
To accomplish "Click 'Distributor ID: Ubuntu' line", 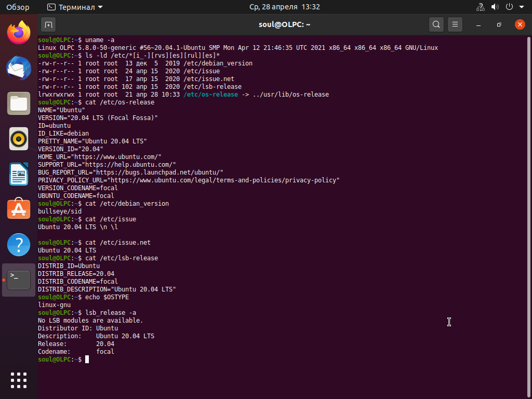I will click(78, 328).
